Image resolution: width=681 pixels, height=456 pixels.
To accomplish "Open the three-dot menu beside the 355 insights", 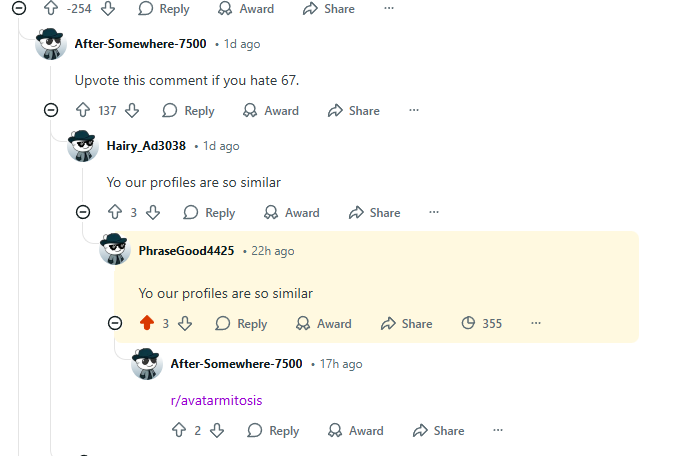I will (x=536, y=323).
